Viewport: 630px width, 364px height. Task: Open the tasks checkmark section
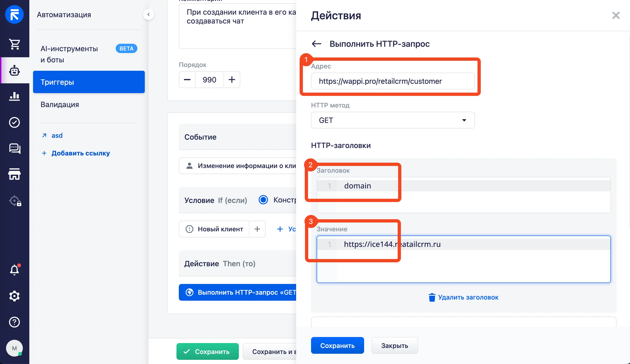(14, 122)
